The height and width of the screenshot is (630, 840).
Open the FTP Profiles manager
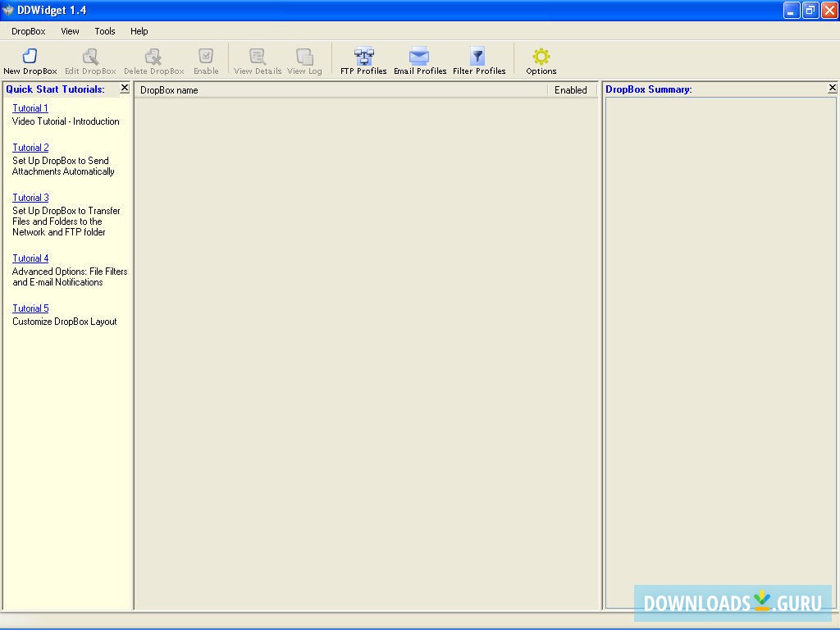[362, 59]
